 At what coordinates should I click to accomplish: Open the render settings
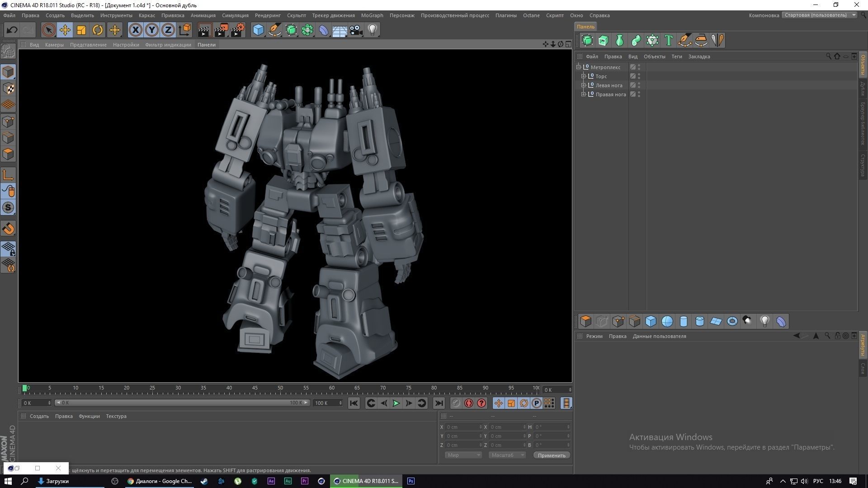coord(236,30)
